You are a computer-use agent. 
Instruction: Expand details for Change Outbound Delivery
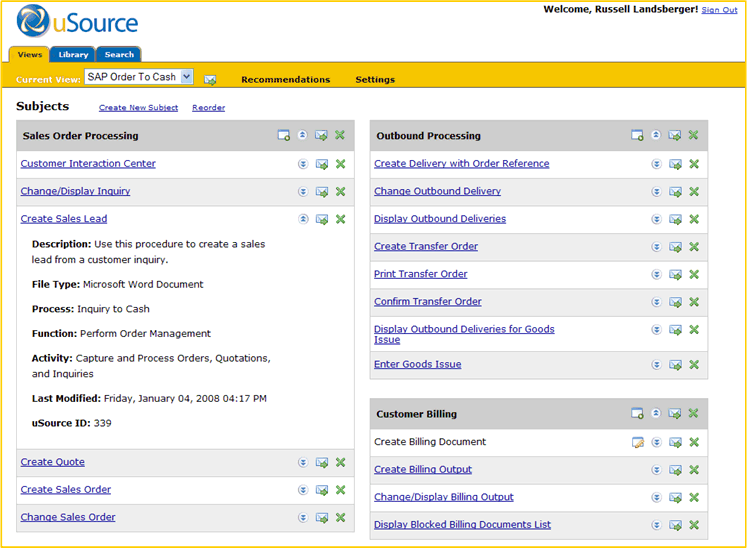[x=656, y=192]
